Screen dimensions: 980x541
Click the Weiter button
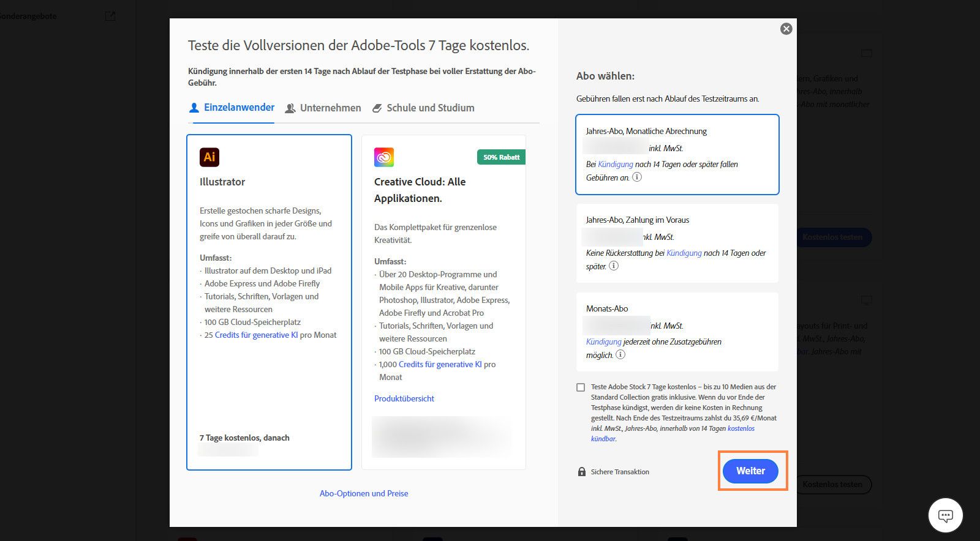[751, 471]
